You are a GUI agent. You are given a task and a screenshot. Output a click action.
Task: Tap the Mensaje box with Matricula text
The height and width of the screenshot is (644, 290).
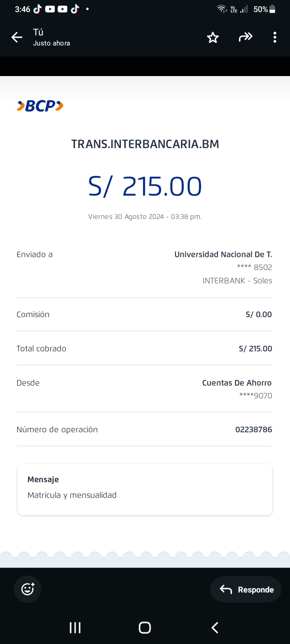pos(145,489)
